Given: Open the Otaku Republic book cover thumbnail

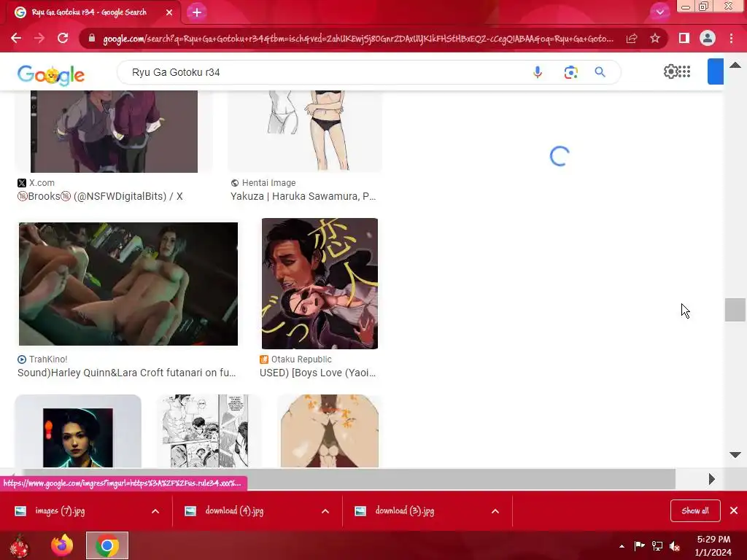Looking at the screenshot, I should [x=320, y=284].
